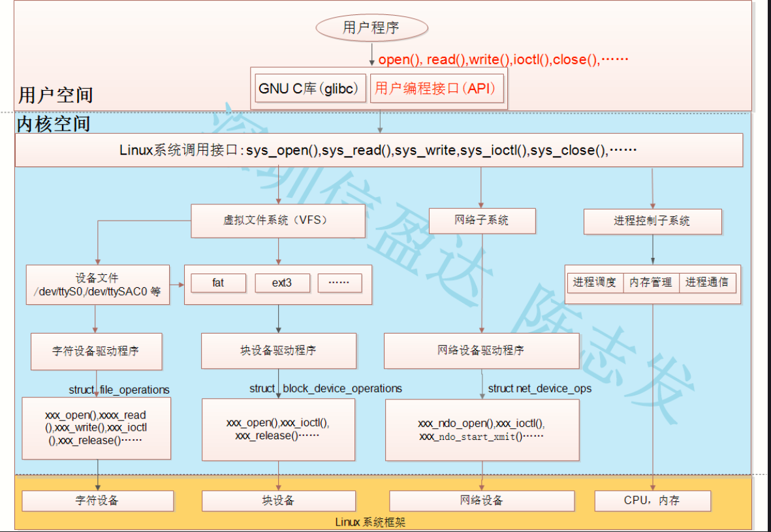Viewport: 771px width, 532px height.
Task: Click the CPU，内存 box
Action: 652,501
